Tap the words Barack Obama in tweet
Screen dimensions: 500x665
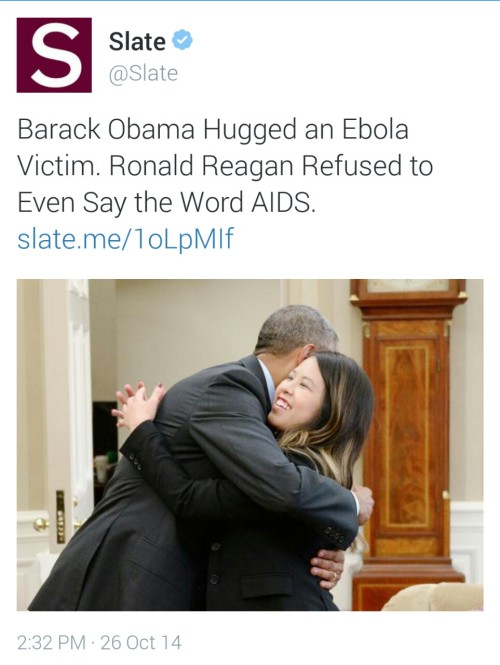[x=106, y=129]
